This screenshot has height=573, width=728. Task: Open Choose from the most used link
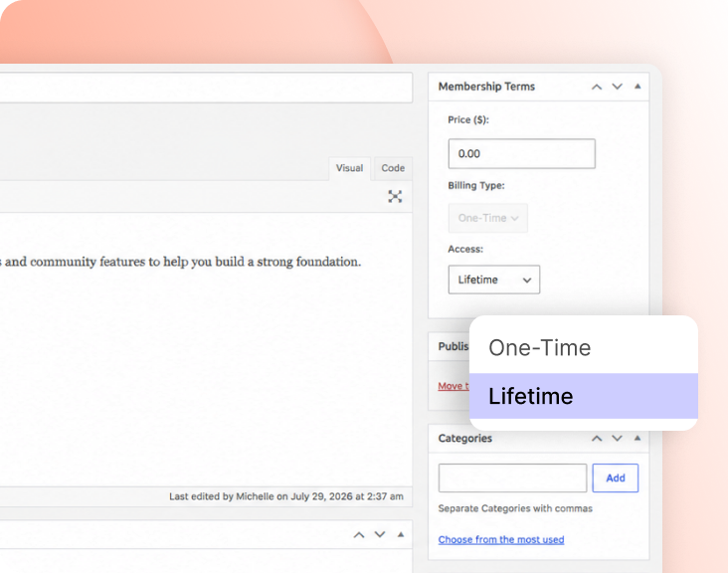[x=501, y=539]
